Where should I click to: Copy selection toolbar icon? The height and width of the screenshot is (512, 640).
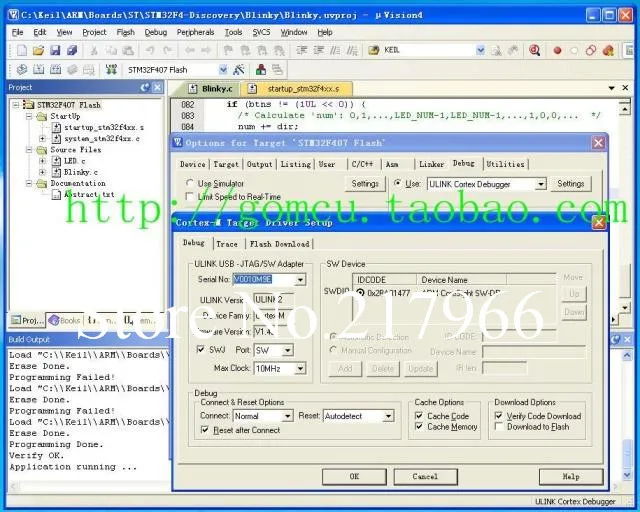point(111,50)
